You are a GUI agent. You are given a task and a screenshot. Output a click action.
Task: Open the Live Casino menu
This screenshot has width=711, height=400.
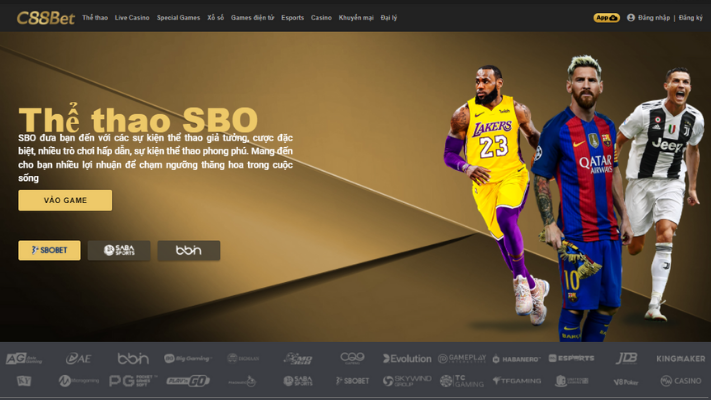[x=132, y=18]
